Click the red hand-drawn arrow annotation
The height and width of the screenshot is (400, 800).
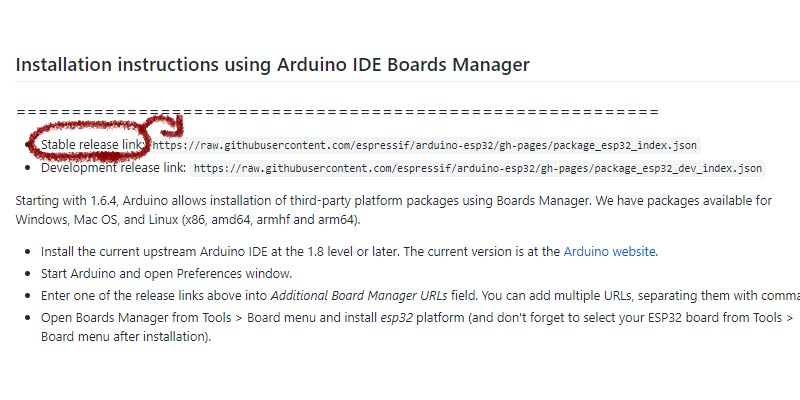164,127
